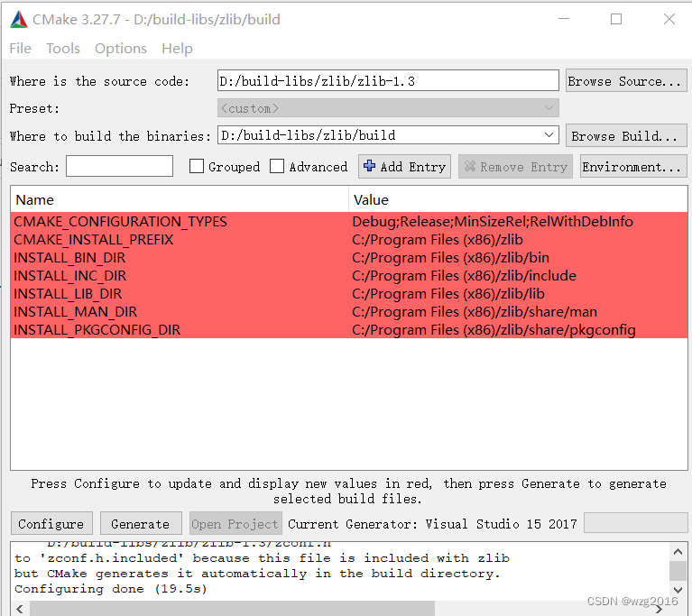
Task: Click 'Configuring done (19.5s)' log line
Action: coord(110,589)
